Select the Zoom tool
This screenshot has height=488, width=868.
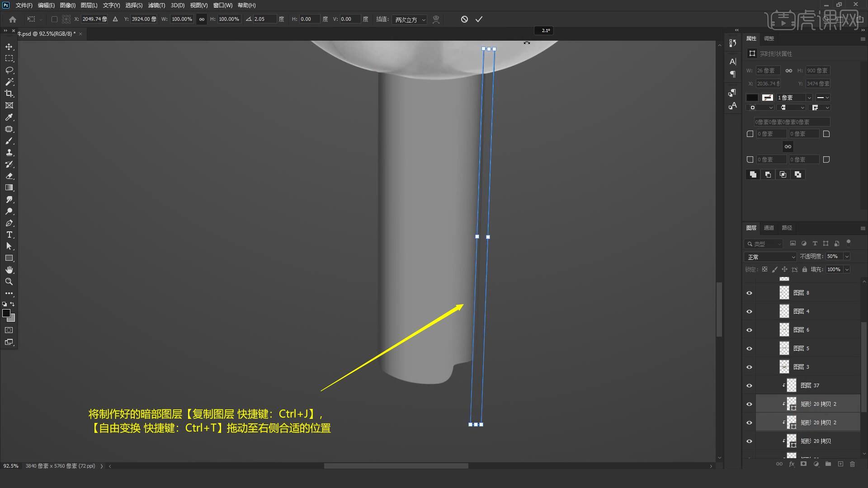[x=9, y=282]
